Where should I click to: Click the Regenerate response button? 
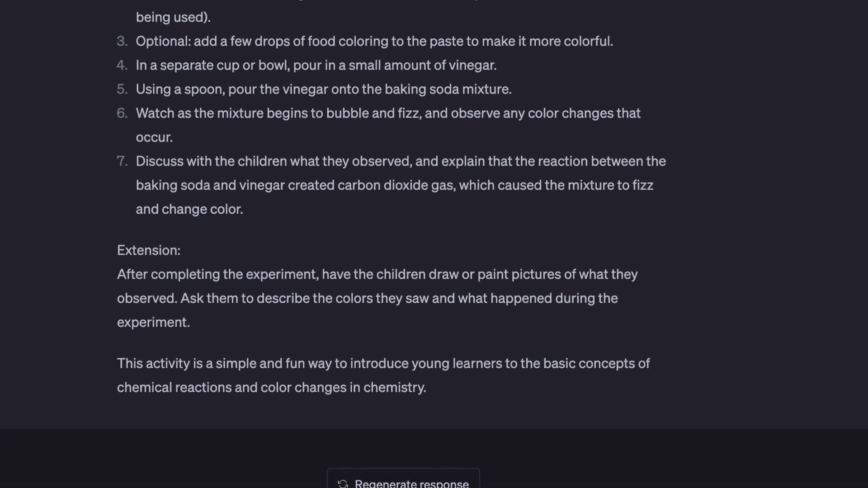[403, 479]
